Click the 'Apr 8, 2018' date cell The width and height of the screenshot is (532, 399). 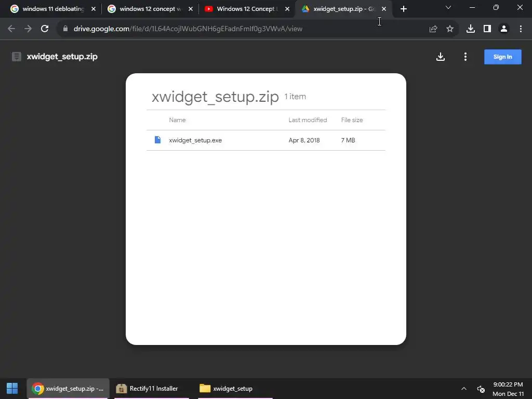click(304, 140)
